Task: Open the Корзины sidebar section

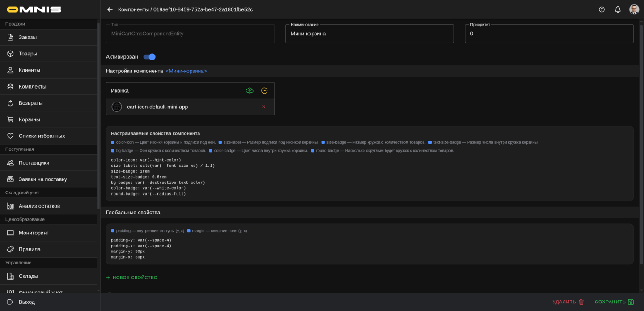Action: point(29,119)
